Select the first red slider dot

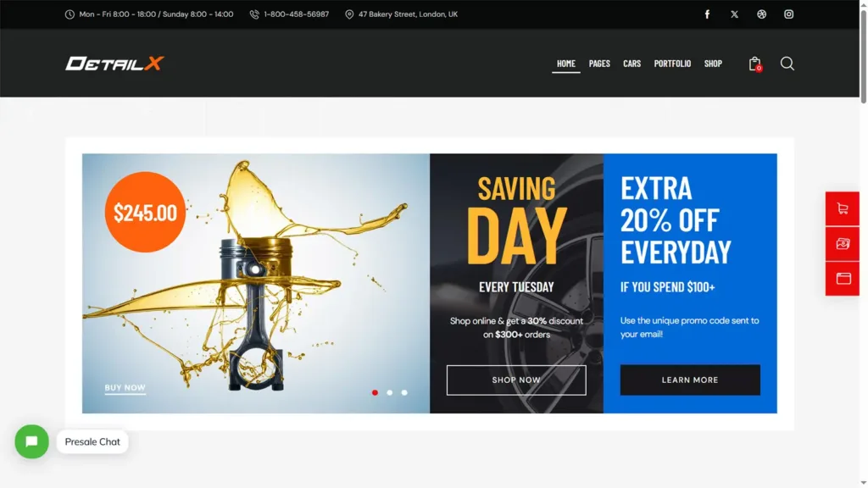375,392
